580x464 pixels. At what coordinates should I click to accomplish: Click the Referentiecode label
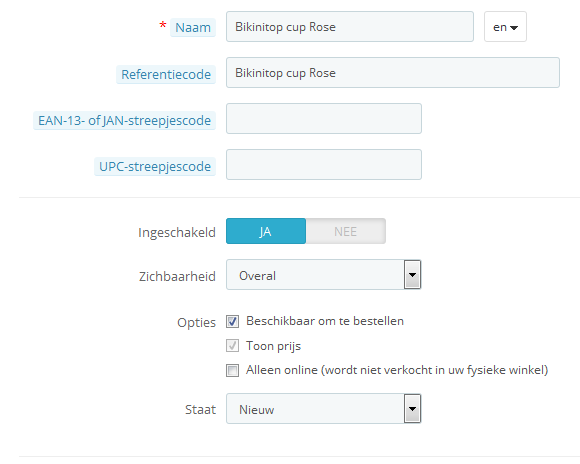click(x=166, y=74)
